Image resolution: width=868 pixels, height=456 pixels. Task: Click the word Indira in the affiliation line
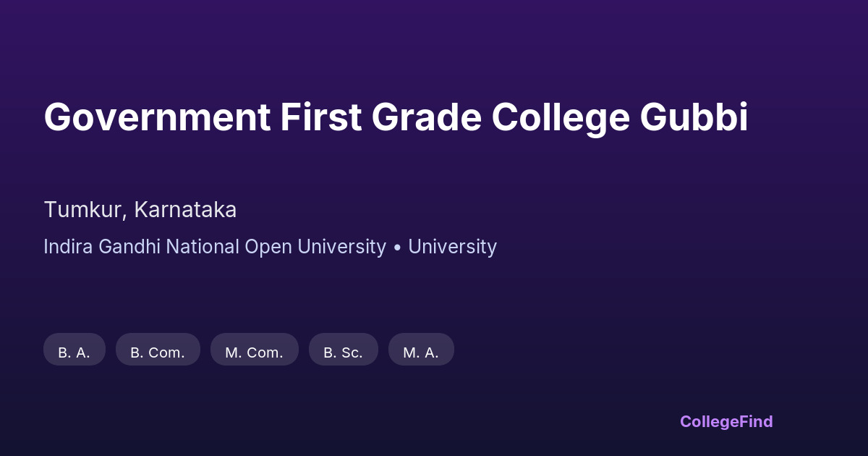tap(68, 247)
